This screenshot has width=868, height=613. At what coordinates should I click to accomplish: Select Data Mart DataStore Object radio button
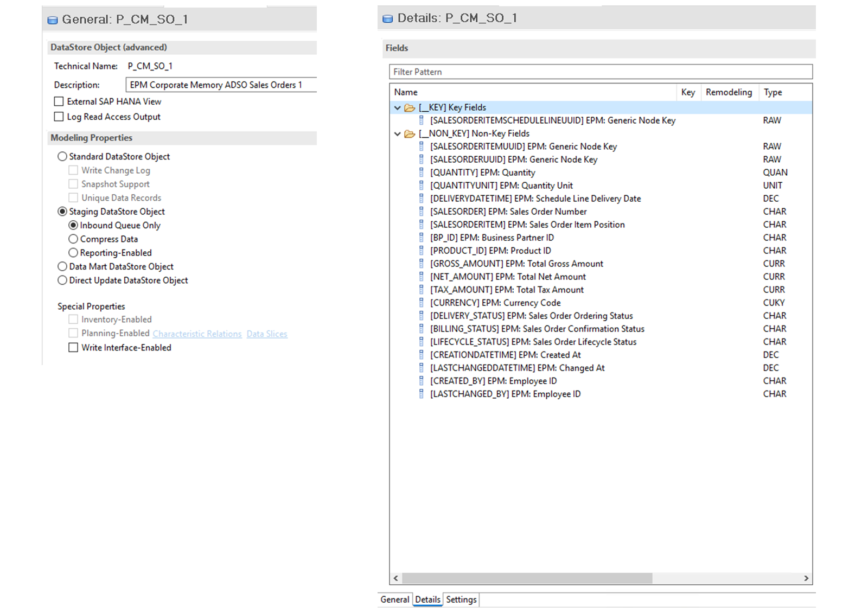62,266
